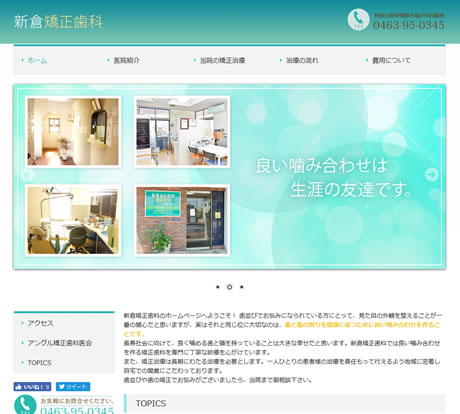Open the 費用について menu item
This screenshot has width=460, height=414.
pyautogui.click(x=391, y=60)
